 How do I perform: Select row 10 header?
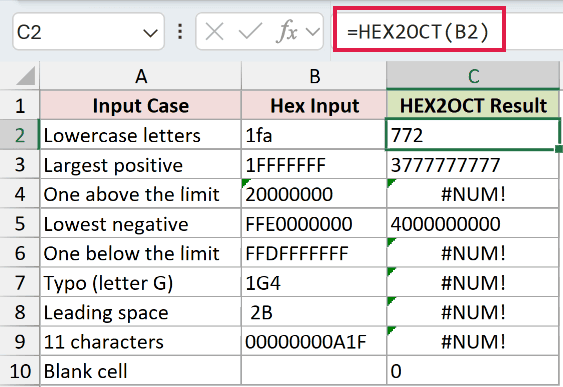pyautogui.click(x=20, y=371)
